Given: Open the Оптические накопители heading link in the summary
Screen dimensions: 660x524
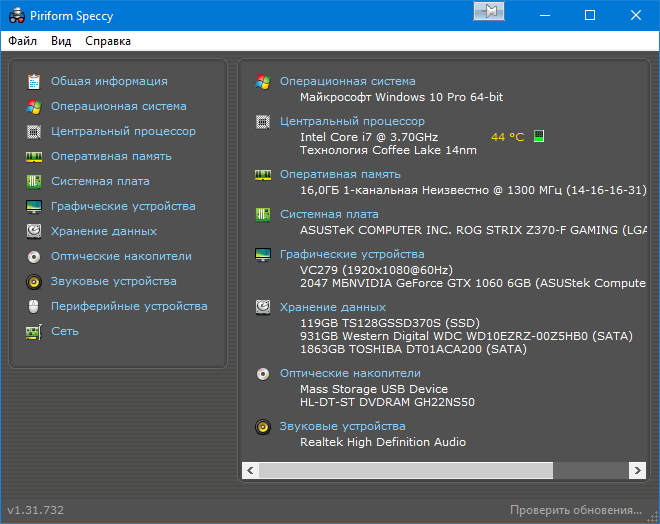Looking at the screenshot, I should coord(350,373).
